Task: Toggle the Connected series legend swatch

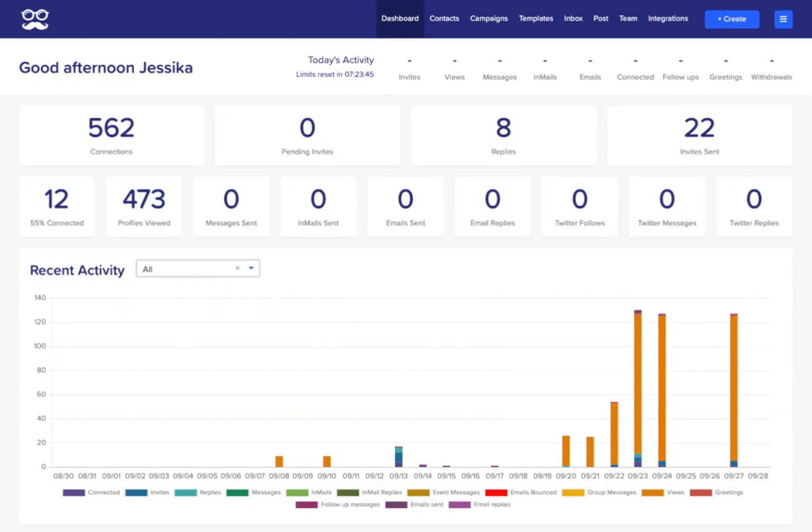Action: (x=74, y=492)
